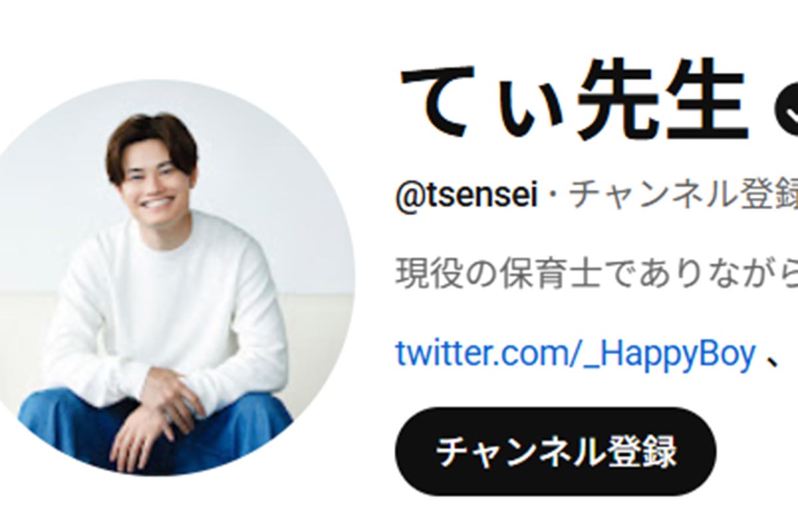The width and height of the screenshot is (798, 532).
Task: Expand the description starting 現役の保育士でありながら
Action: tap(597, 274)
